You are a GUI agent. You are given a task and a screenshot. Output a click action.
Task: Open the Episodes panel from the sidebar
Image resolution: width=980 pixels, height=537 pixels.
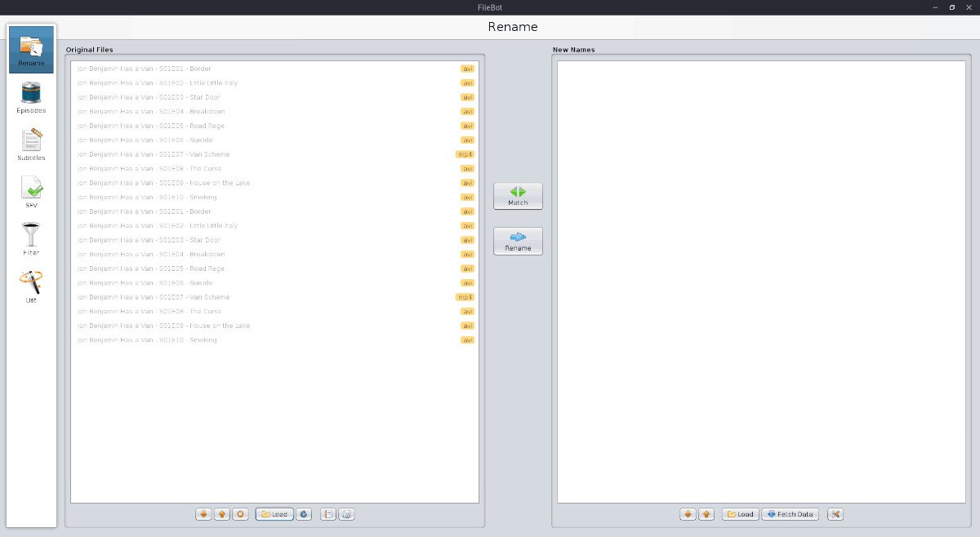30,98
